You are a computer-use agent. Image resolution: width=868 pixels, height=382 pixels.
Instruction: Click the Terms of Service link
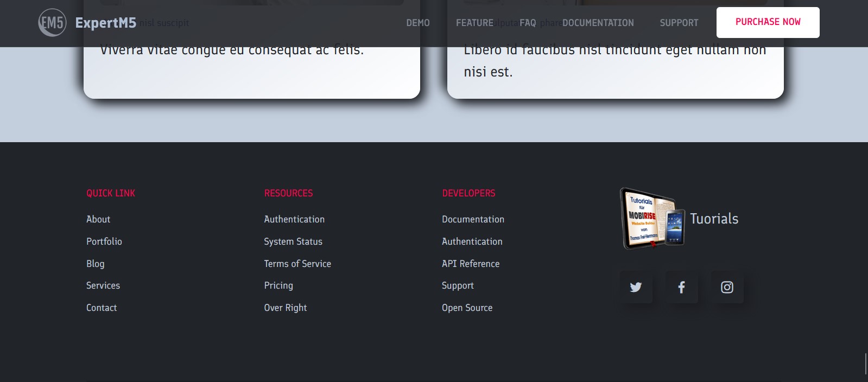(x=297, y=264)
